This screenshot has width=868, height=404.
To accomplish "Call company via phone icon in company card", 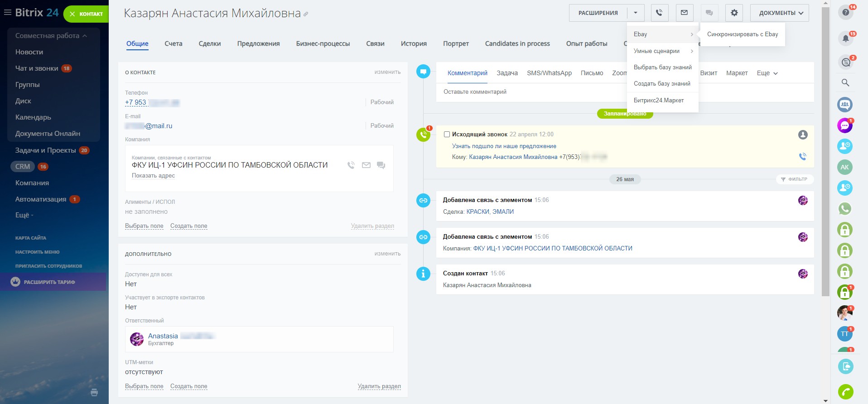I will coord(351,165).
